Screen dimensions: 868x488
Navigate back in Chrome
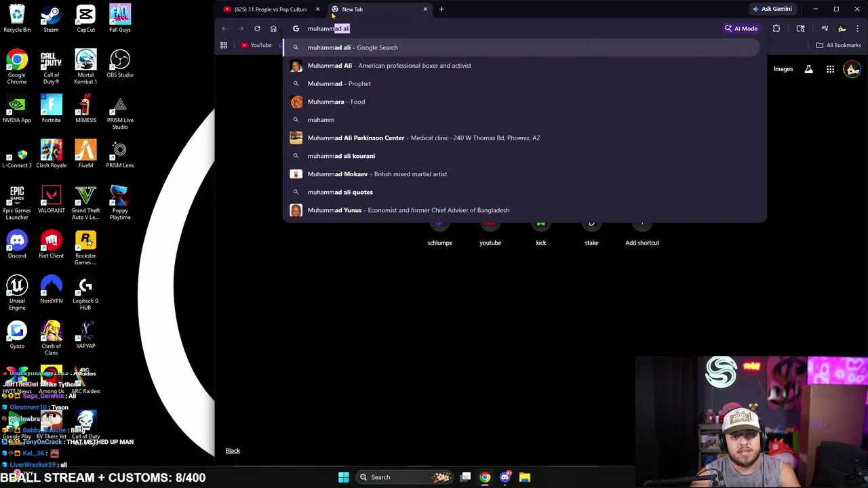pyautogui.click(x=224, y=28)
